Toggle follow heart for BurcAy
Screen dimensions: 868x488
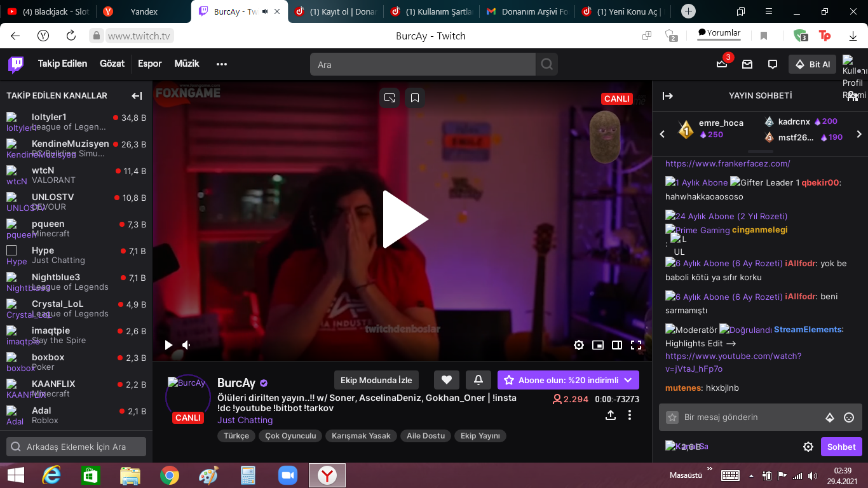(447, 380)
